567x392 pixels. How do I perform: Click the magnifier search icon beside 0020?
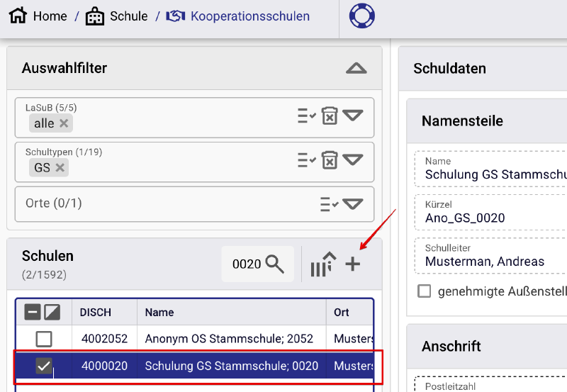(x=275, y=264)
